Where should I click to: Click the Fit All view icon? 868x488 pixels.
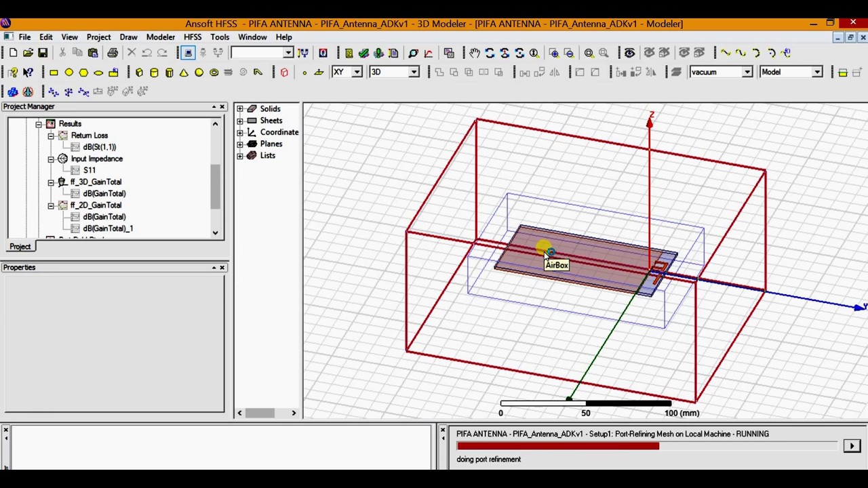589,53
